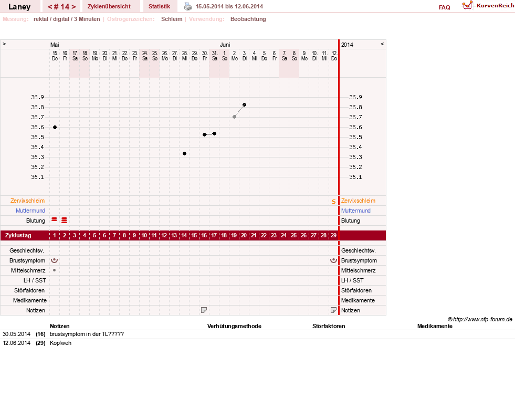Open note icon on cycle day 16
Image resolution: width=515 pixels, height=420 pixels.
pos(204,310)
